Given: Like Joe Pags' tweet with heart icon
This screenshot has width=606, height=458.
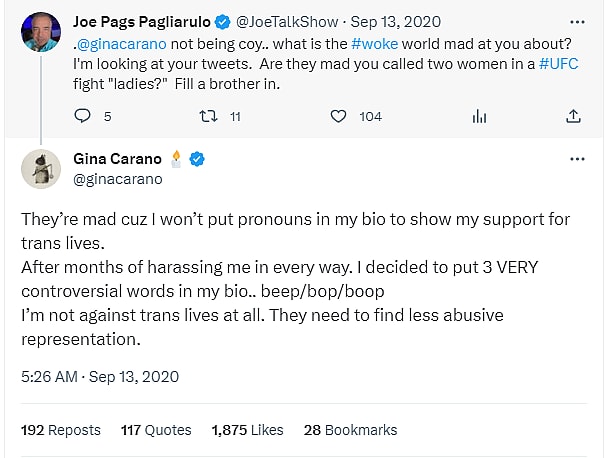Looking at the screenshot, I should 341,116.
